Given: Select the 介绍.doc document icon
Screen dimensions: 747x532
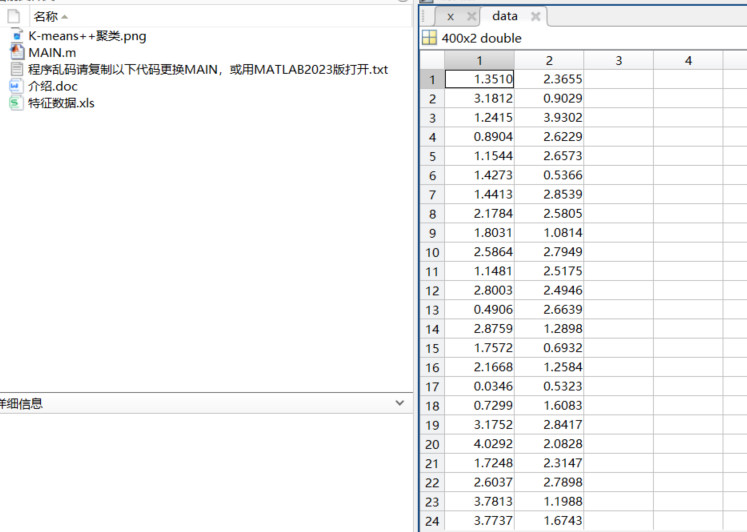Looking at the screenshot, I should (15, 86).
